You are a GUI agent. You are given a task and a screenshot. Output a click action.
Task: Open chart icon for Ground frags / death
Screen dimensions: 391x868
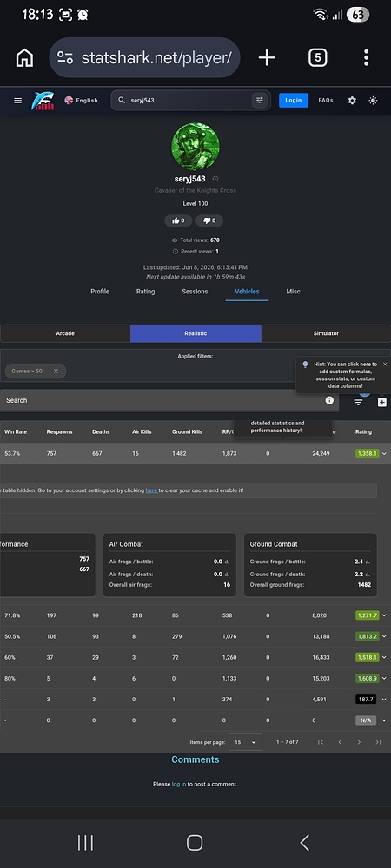pyautogui.click(x=368, y=574)
